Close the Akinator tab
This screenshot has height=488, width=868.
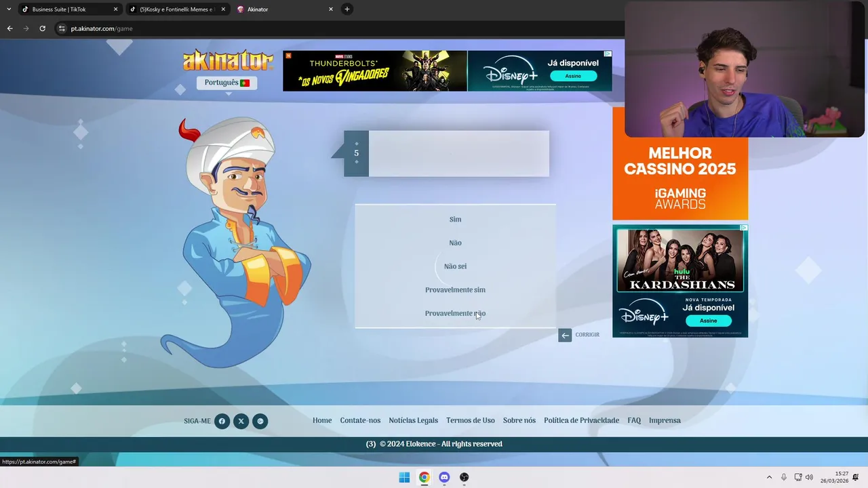[x=331, y=9]
